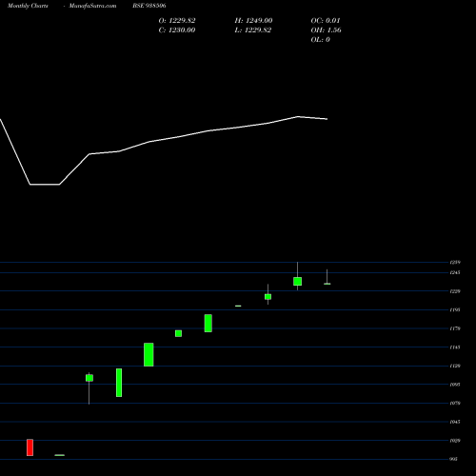The height and width of the screenshot is (476, 476).
Task: Click the MunafaSutra.com label
Action: point(92,6)
